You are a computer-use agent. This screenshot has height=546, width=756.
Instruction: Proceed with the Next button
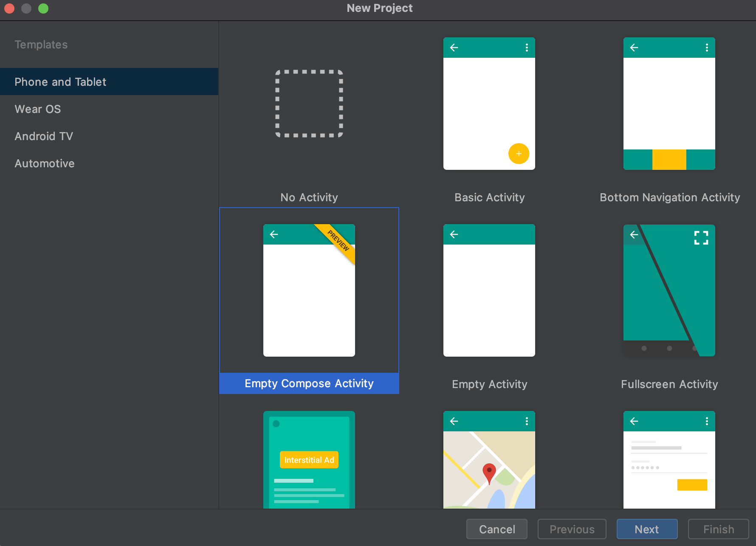[x=647, y=529]
